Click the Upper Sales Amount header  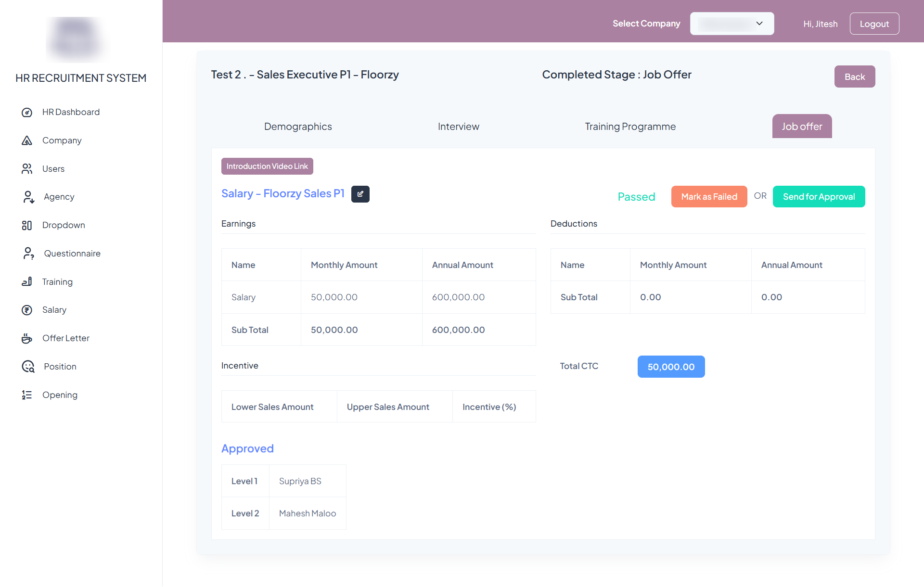pos(388,407)
